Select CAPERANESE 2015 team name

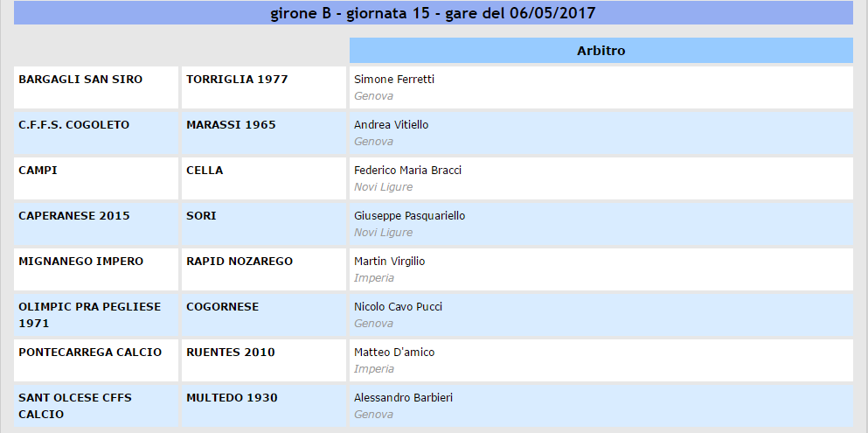74,215
